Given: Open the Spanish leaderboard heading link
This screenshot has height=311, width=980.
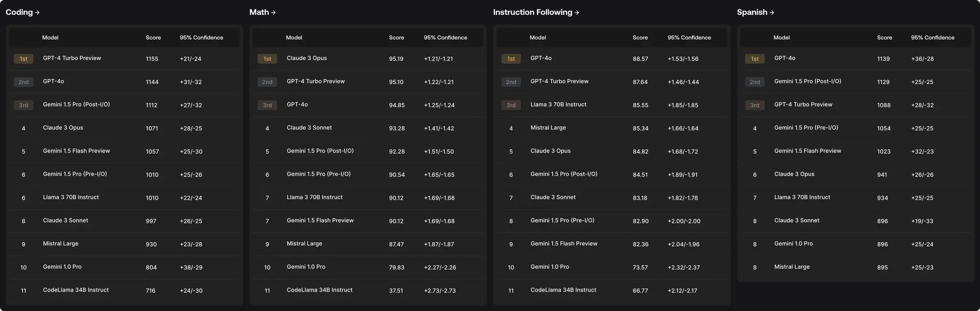Looking at the screenshot, I should tap(756, 12).
